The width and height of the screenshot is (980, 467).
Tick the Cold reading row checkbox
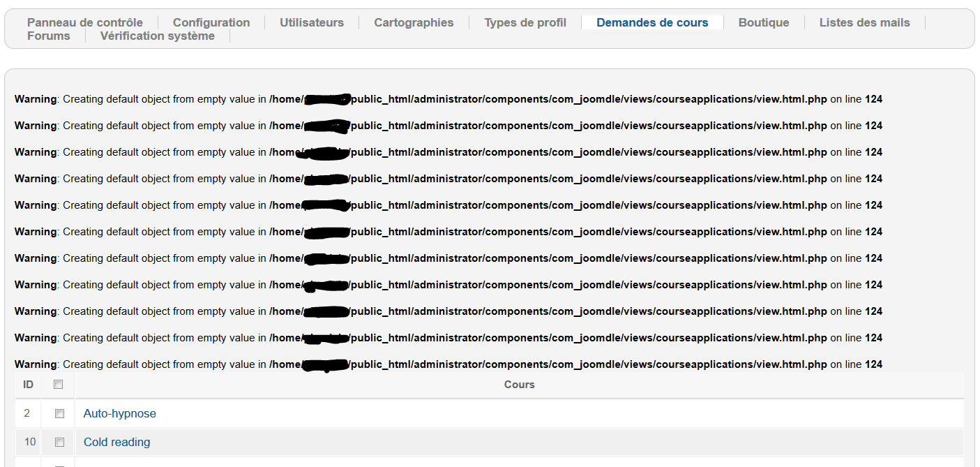coord(59,443)
